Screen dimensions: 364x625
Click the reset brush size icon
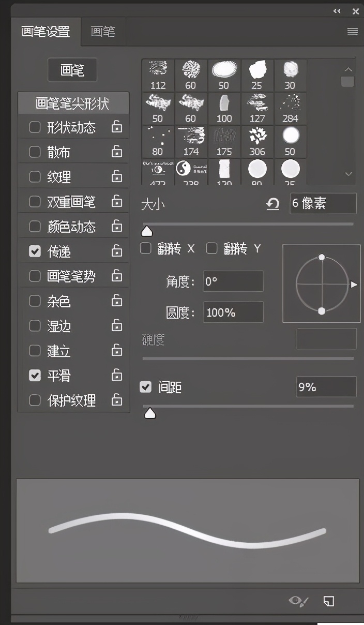pos(272,204)
